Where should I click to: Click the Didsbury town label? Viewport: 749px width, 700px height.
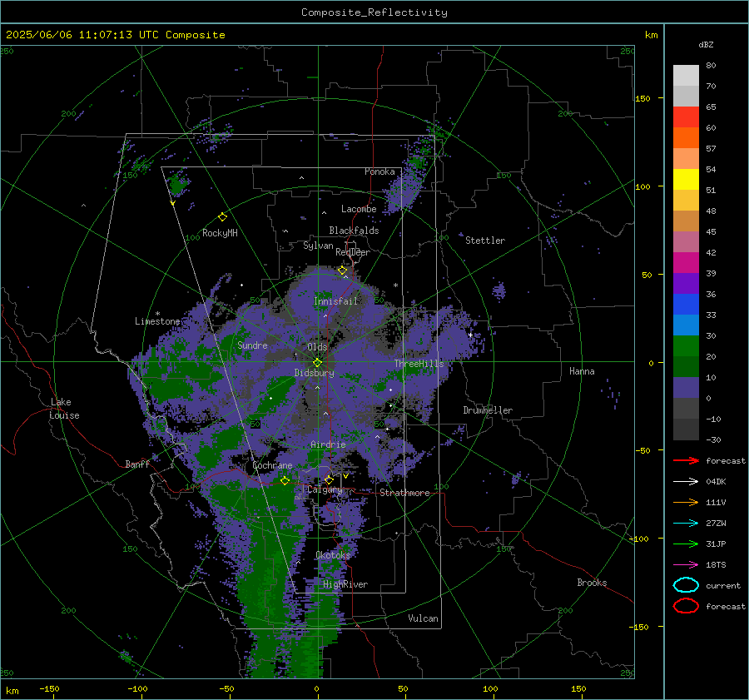[314, 373]
